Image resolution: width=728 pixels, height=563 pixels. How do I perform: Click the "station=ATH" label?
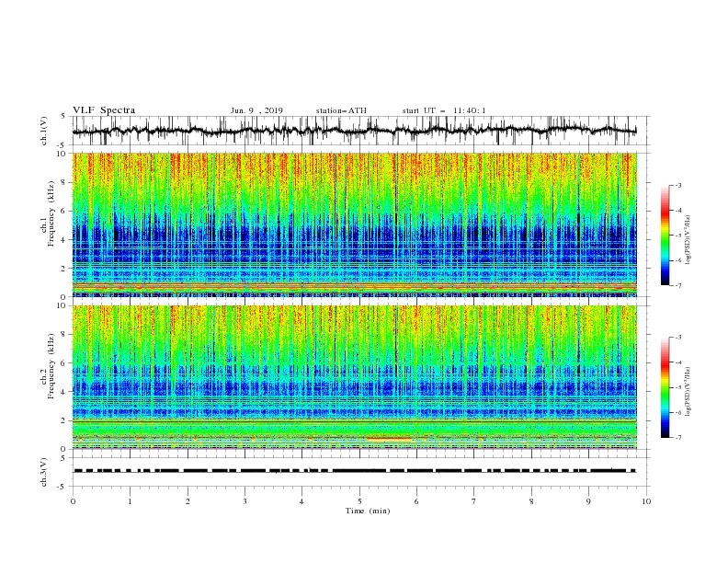click(341, 110)
